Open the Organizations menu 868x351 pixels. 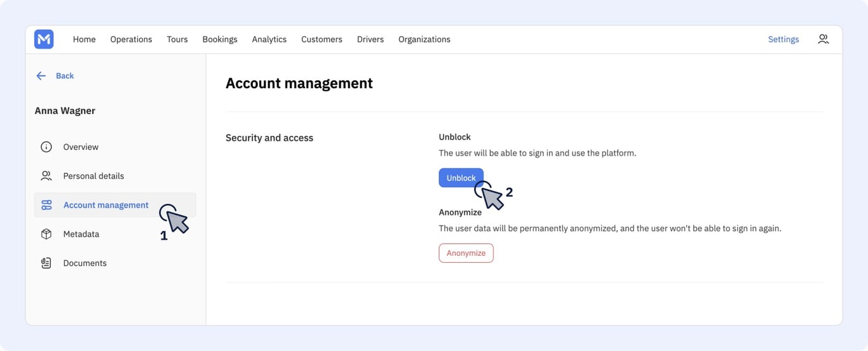tap(424, 39)
